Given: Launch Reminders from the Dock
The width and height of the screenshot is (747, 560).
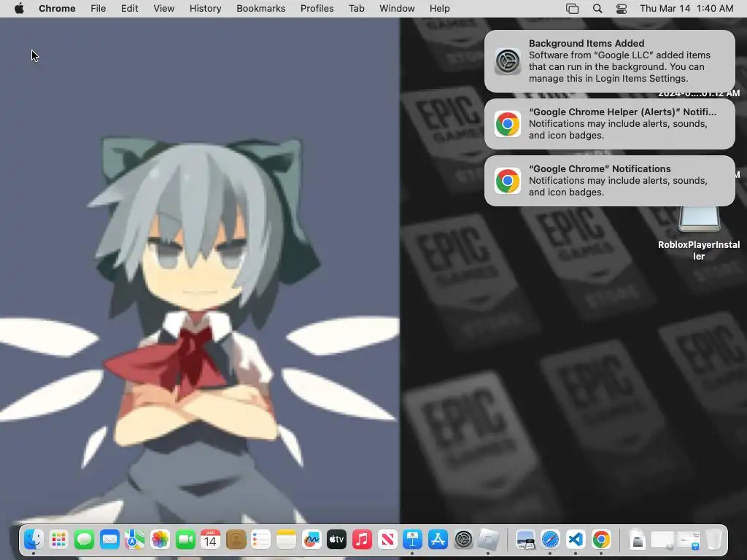Looking at the screenshot, I should (x=261, y=540).
